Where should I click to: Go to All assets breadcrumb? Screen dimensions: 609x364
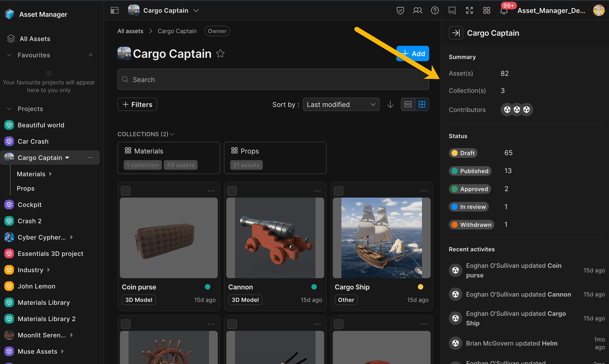tap(130, 31)
